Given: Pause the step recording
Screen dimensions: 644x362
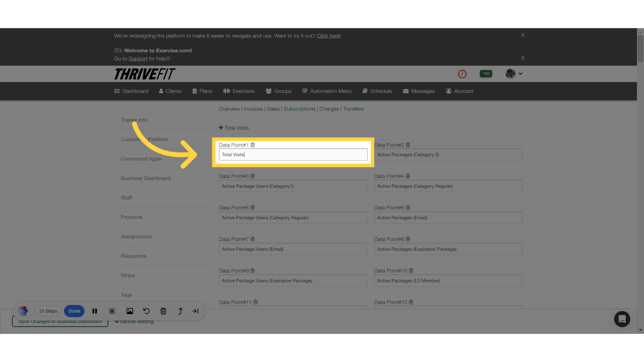Looking at the screenshot, I should coord(95,311).
